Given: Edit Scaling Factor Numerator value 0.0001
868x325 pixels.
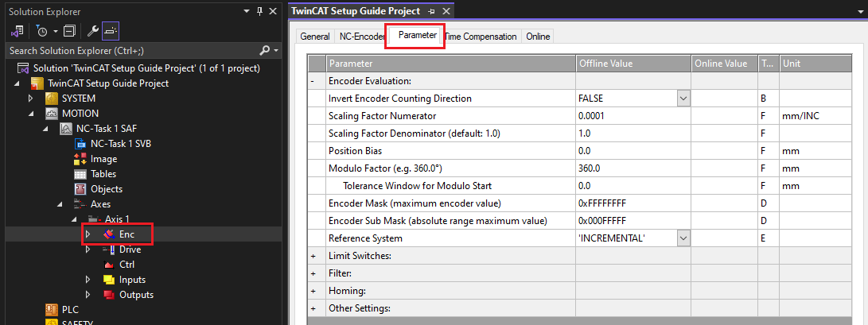Looking at the screenshot, I should click(x=633, y=116).
